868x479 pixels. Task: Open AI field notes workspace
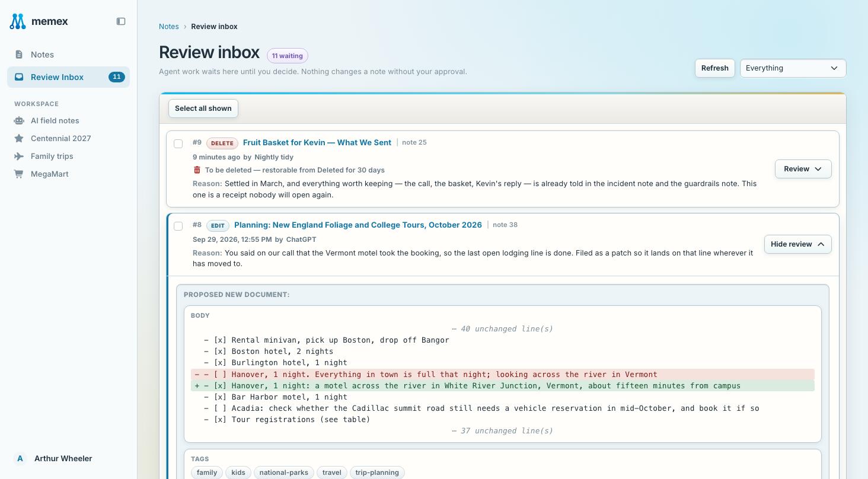(x=68, y=120)
